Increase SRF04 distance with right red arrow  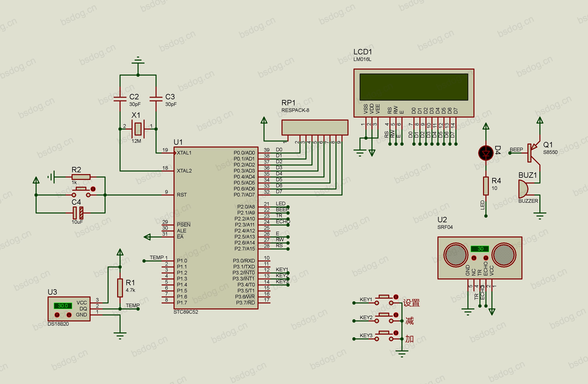(x=486, y=258)
